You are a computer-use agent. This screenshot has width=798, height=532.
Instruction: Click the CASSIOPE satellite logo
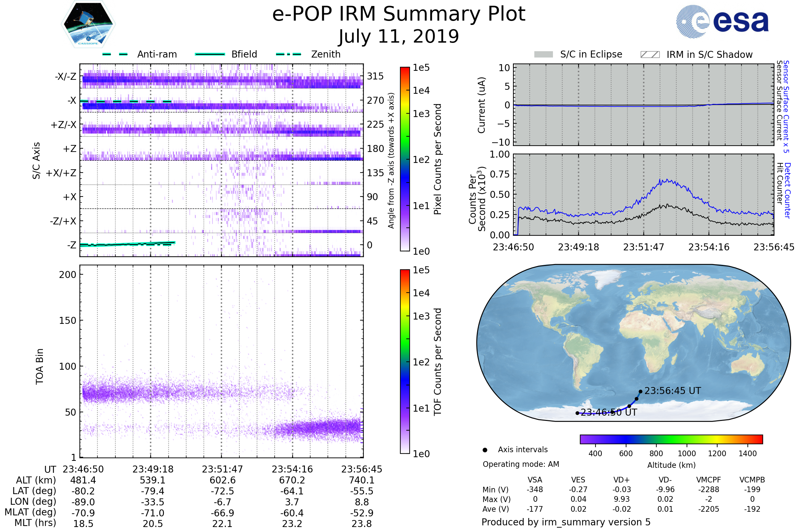click(88, 24)
